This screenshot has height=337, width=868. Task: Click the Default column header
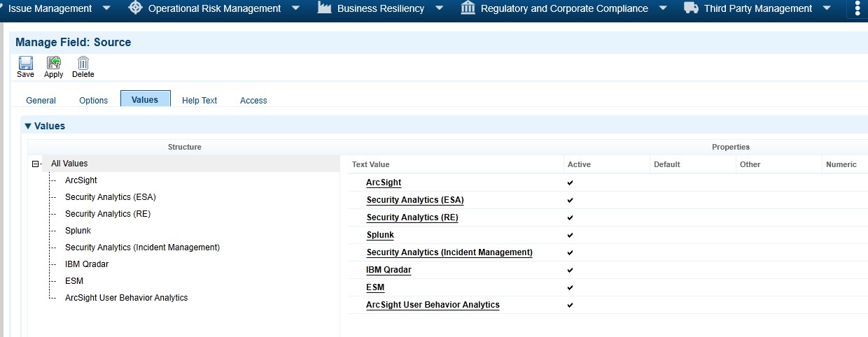pyautogui.click(x=667, y=164)
